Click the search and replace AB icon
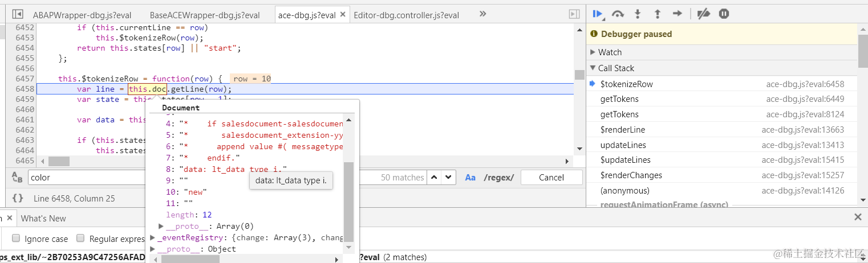Viewport: 868px width, 263px height. [x=17, y=178]
